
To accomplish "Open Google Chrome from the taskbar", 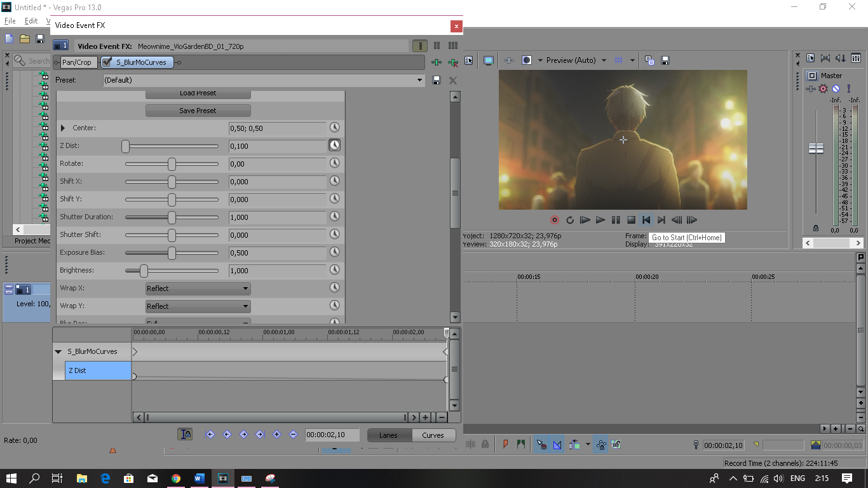I will pyautogui.click(x=176, y=478).
